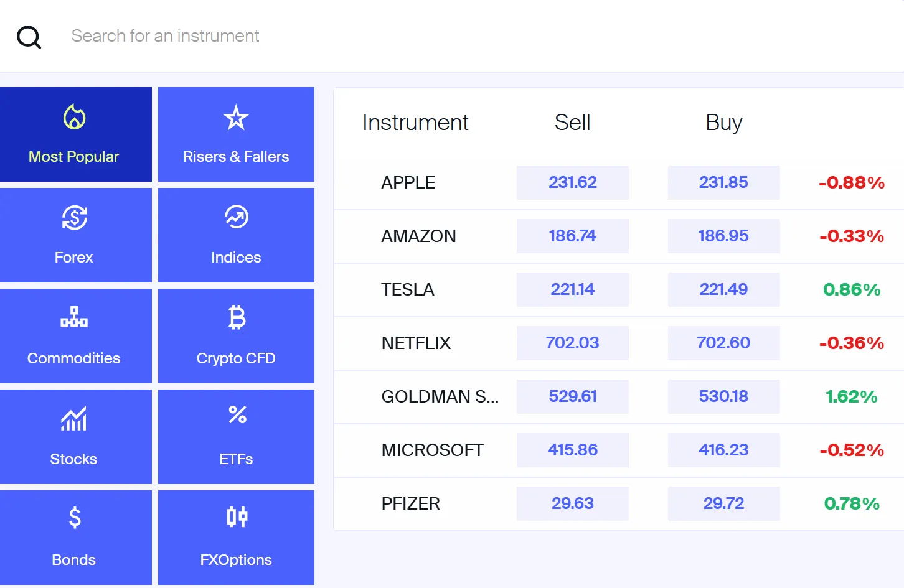Buy NETFLIX at 702.60
The height and width of the screenshot is (588, 904).
tap(724, 343)
